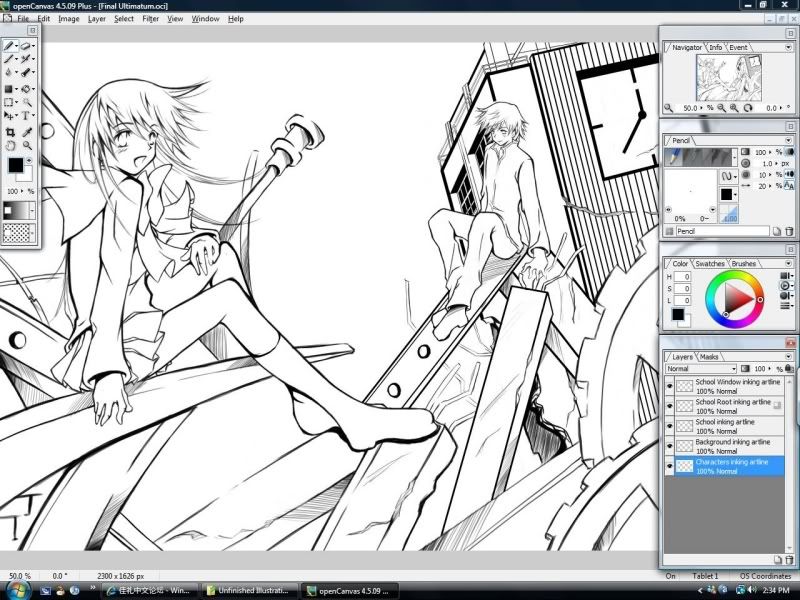This screenshot has height=600, width=800.
Task: Switch to the Chinese forum browser taskbar button
Action: pyautogui.click(x=149, y=590)
